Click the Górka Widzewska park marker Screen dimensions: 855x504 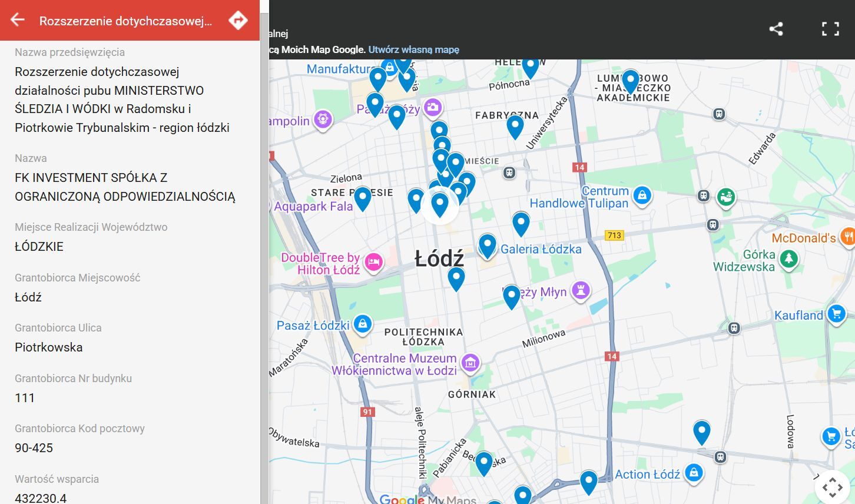point(788,258)
